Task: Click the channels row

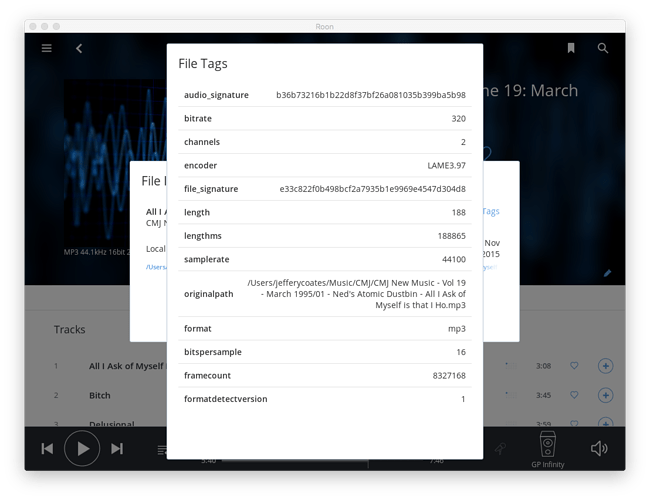Action: pyautogui.click(x=325, y=142)
